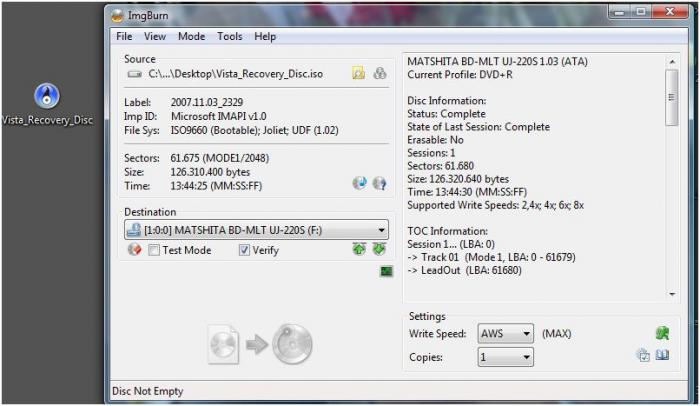This screenshot has height=406, width=700.
Task: Open the Write Speed AWS dropdown
Action: [x=505, y=334]
